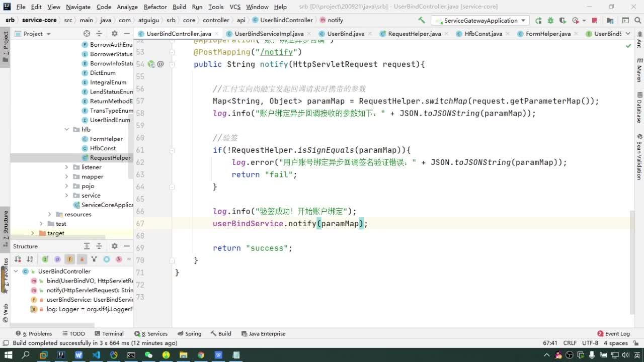The height and width of the screenshot is (362, 644).
Task: Close the UserBind.java tab
Action: [x=371, y=34]
